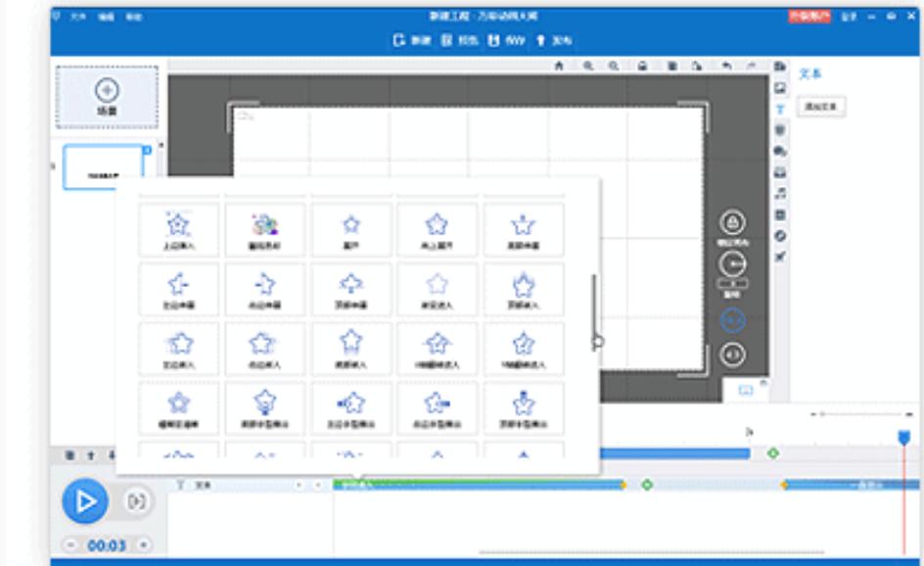Viewport: 924px width, 566px height.
Task: Open the image panel in right sidebar
Action: click(x=780, y=88)
